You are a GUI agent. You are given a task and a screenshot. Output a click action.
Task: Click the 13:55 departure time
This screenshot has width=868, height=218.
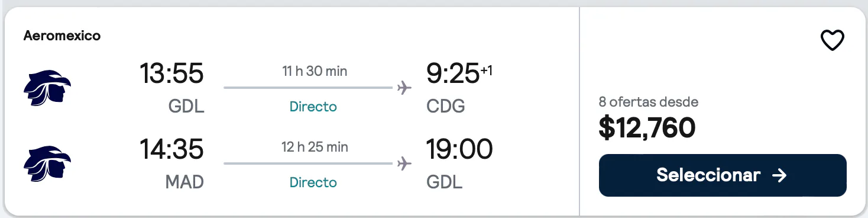(171, 73)
